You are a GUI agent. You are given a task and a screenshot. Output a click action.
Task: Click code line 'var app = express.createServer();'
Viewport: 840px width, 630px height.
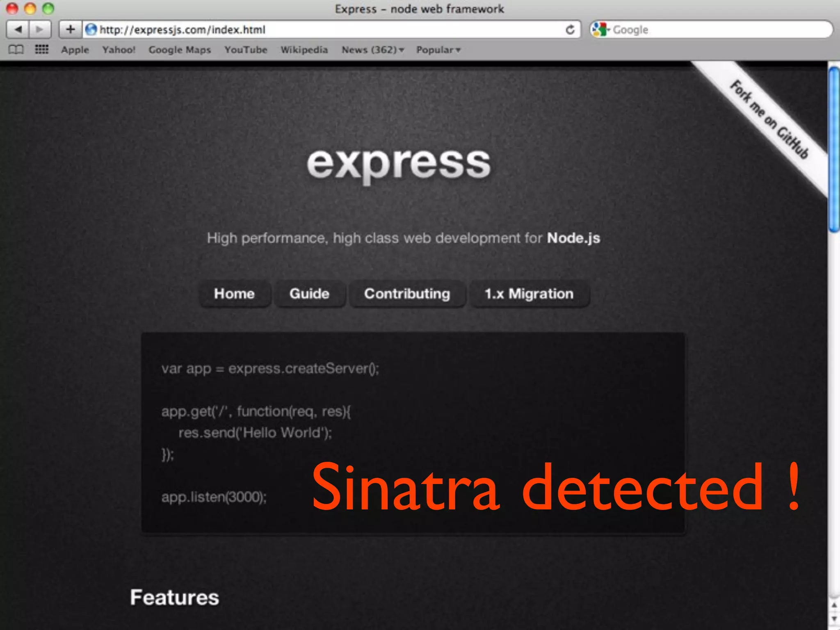tap(270, 369)
